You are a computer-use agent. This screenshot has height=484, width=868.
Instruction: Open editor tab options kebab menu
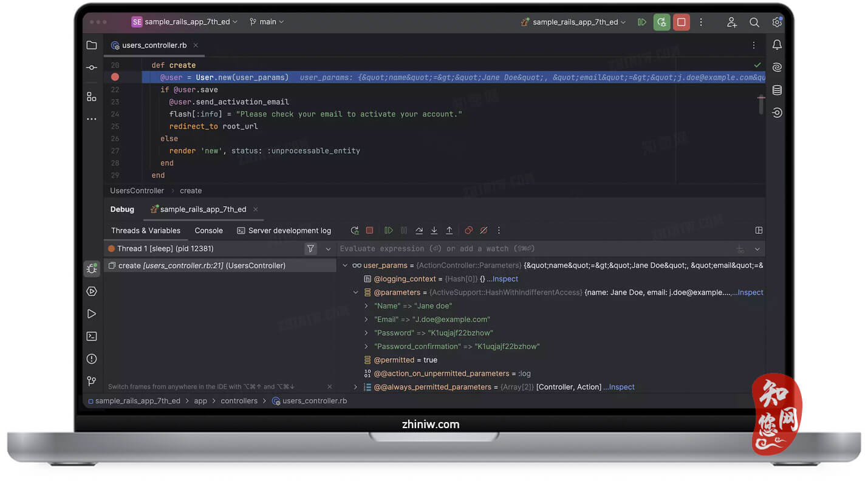tap(754, 45)
